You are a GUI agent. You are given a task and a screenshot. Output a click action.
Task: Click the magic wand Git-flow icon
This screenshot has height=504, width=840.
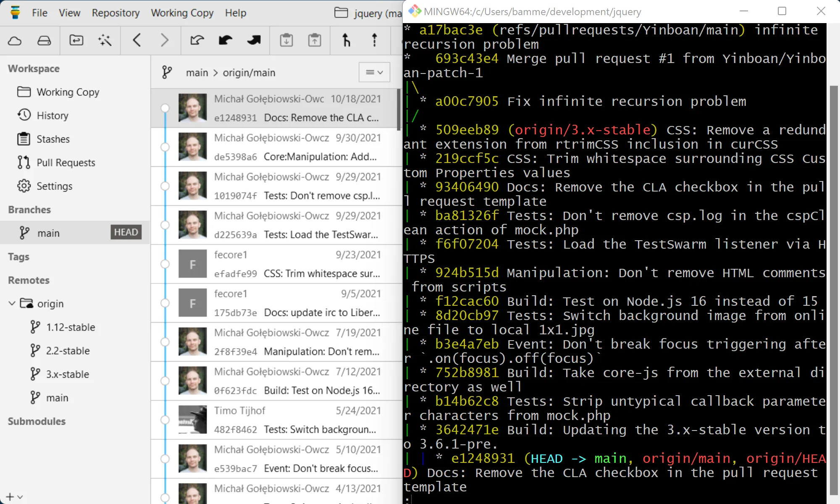click(105, 40)
